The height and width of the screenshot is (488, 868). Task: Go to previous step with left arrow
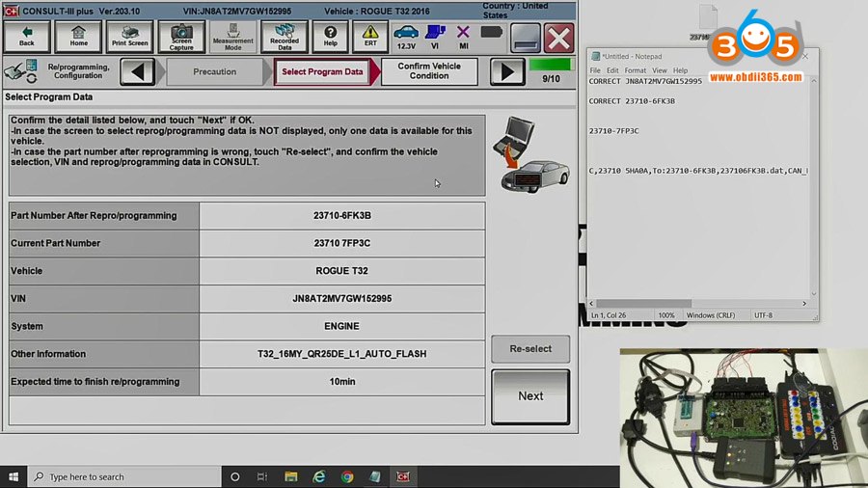(x=137, y=71)
